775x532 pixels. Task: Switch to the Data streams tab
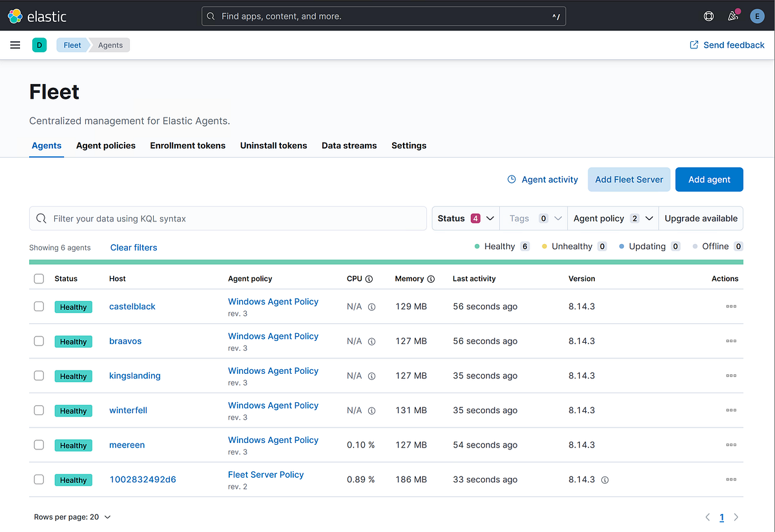[x=349, y=145]
